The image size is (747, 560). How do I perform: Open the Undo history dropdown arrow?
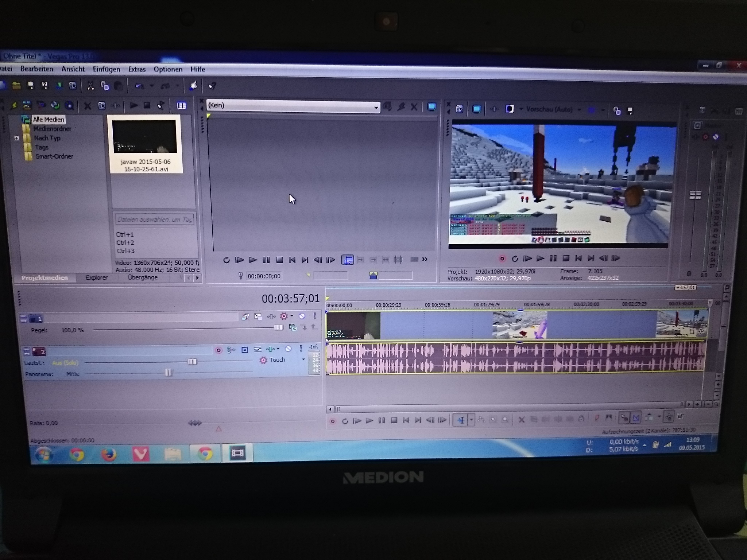(x=152, y=86)
